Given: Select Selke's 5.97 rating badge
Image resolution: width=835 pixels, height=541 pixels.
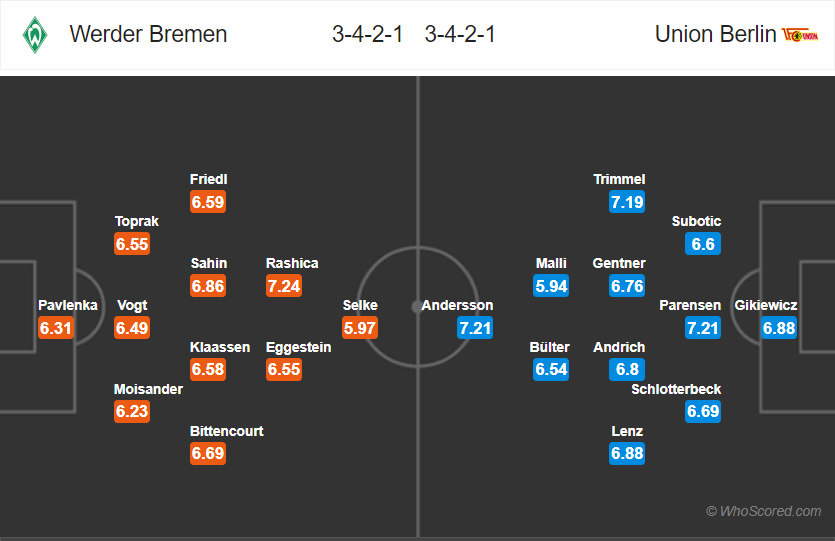Looking at the screenshot, I should click(x=360, y=328).
